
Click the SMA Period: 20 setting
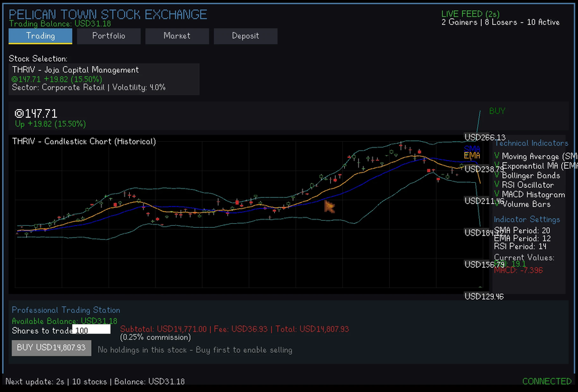(522, 230)
